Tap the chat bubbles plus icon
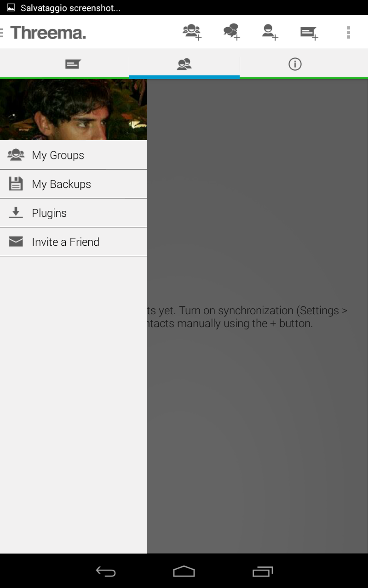368x588 pixels. pyautogui.click(x=231, y=32)
